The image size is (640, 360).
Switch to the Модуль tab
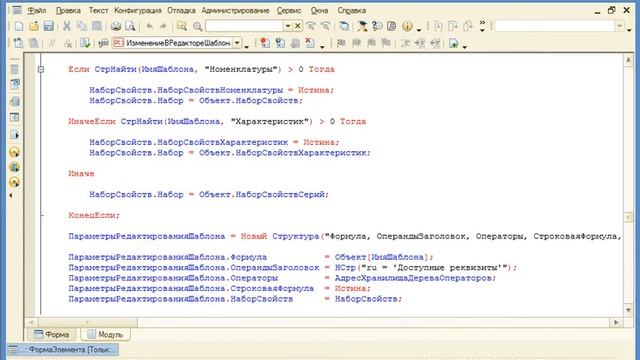point(105,335)
